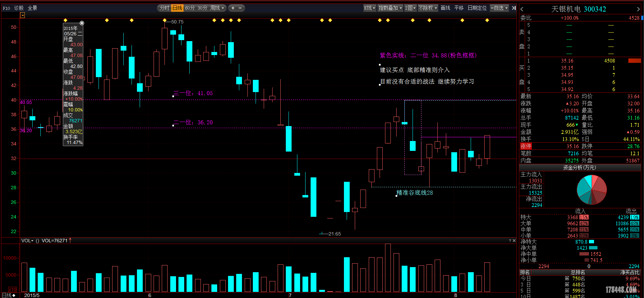Collapse the right side quote panel
Screen dimensions: 644x298
pos(514,8)
